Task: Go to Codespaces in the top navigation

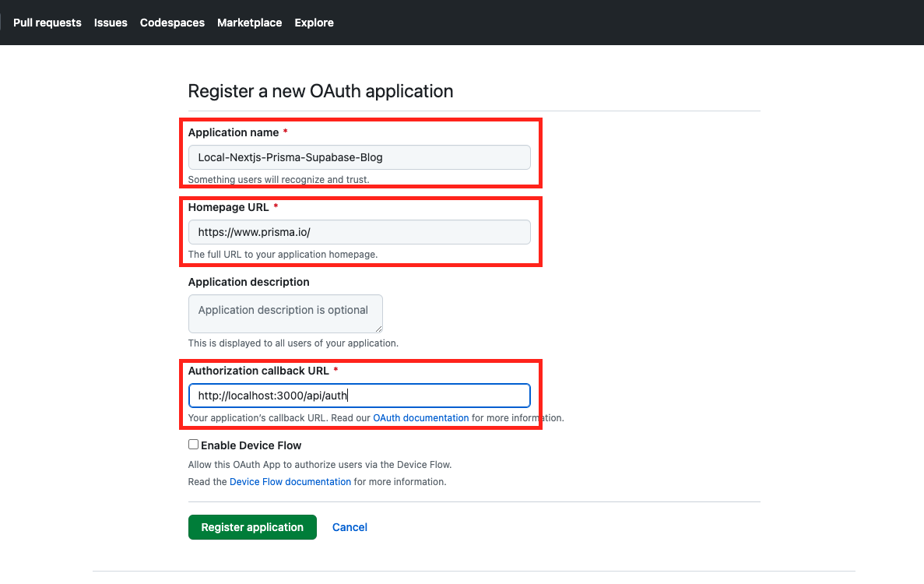Action: [172, 23]
